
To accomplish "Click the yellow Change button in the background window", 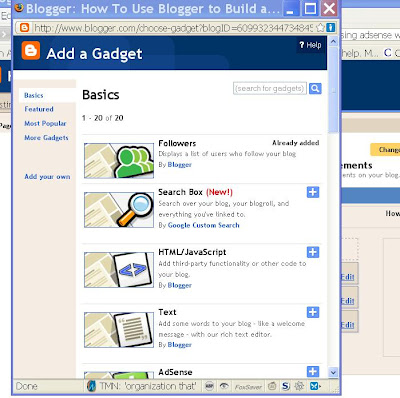I will click(385, 150).
